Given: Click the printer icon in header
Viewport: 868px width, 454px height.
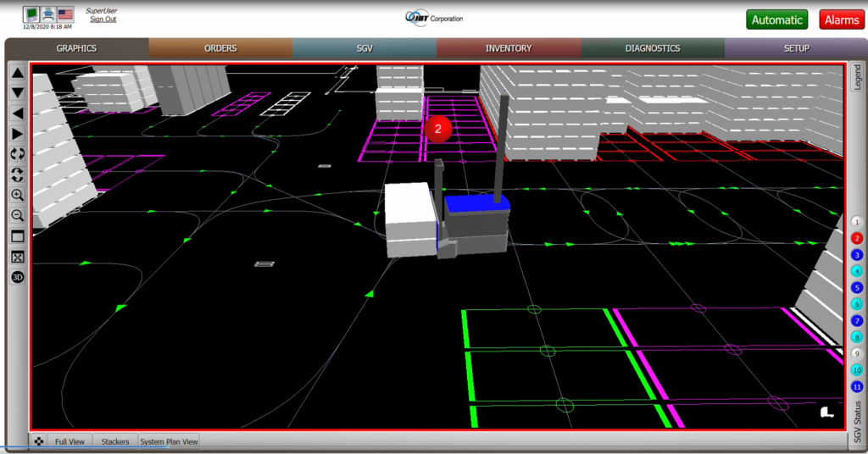Looking at the screenshot, I should (x=49, y=14).
